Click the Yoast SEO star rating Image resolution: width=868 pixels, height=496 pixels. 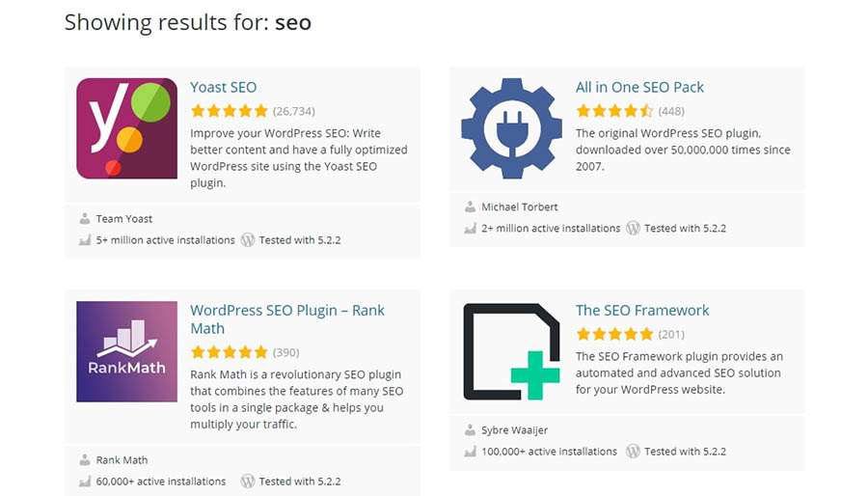point(230,111)
